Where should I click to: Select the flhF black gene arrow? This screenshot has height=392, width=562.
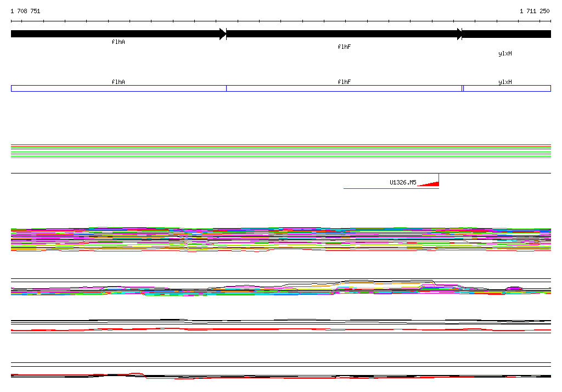pyautogui.click(x=343, y=34)
